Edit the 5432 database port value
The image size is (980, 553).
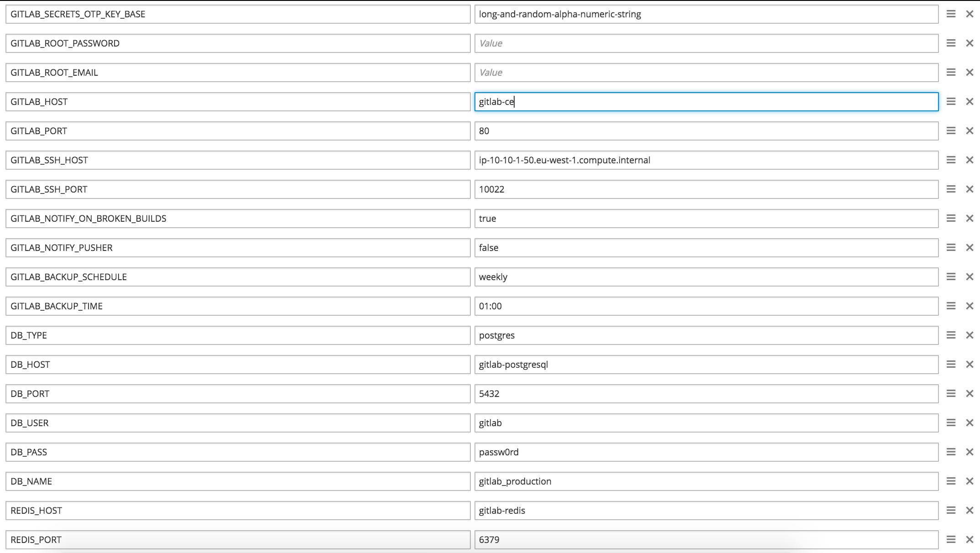pyautogui.click(x=706, y=394)
